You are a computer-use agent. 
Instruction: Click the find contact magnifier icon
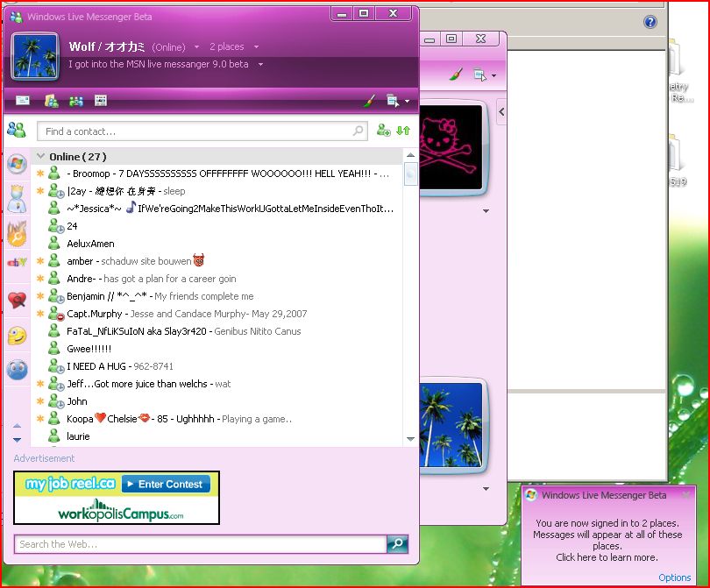358,131
